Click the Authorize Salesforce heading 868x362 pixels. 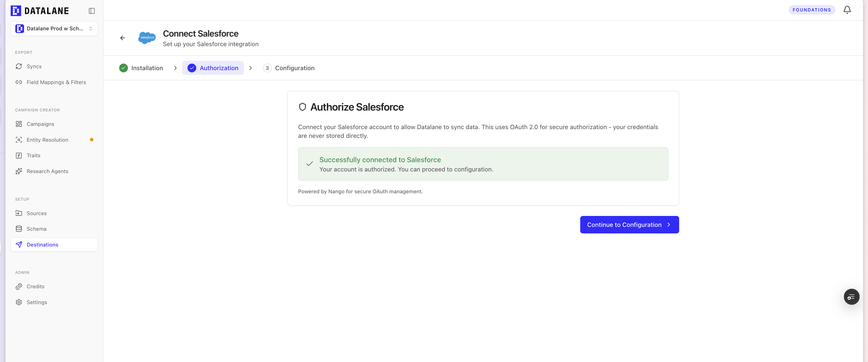tap(357, 107)
